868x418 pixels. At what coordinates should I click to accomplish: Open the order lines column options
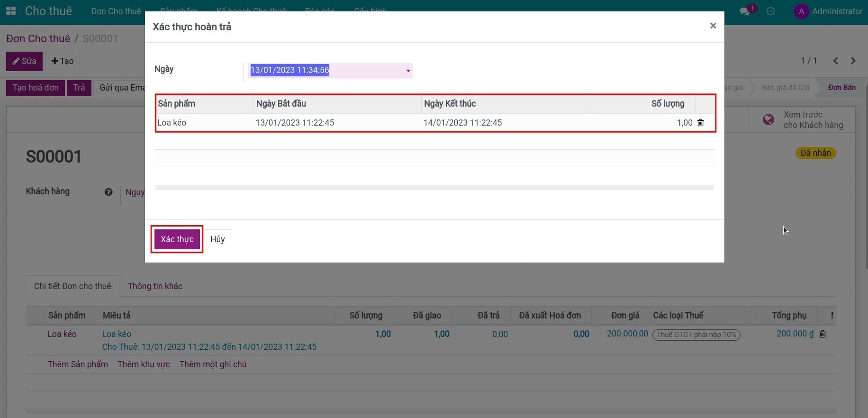pyautogui.click(x=832, y=316)
